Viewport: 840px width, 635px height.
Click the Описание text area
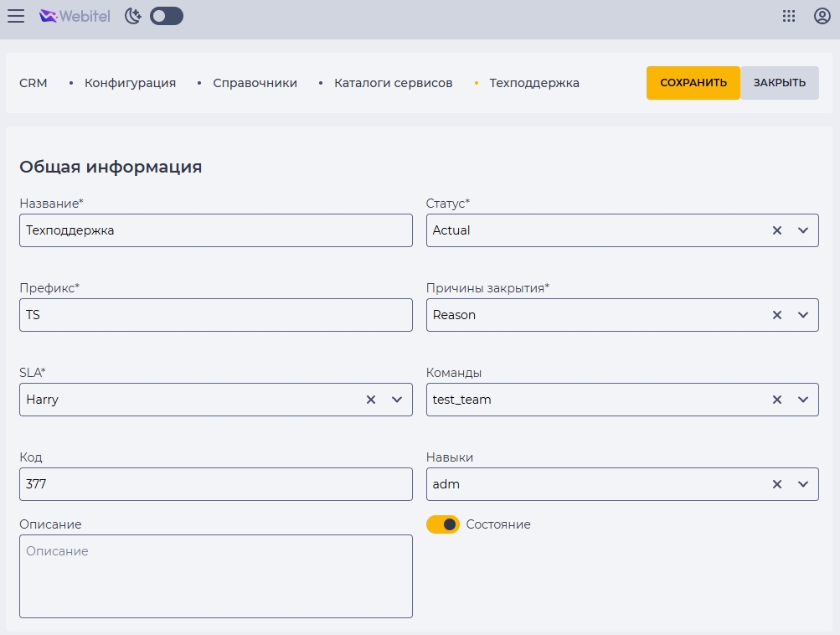click(x=216, y=576)
